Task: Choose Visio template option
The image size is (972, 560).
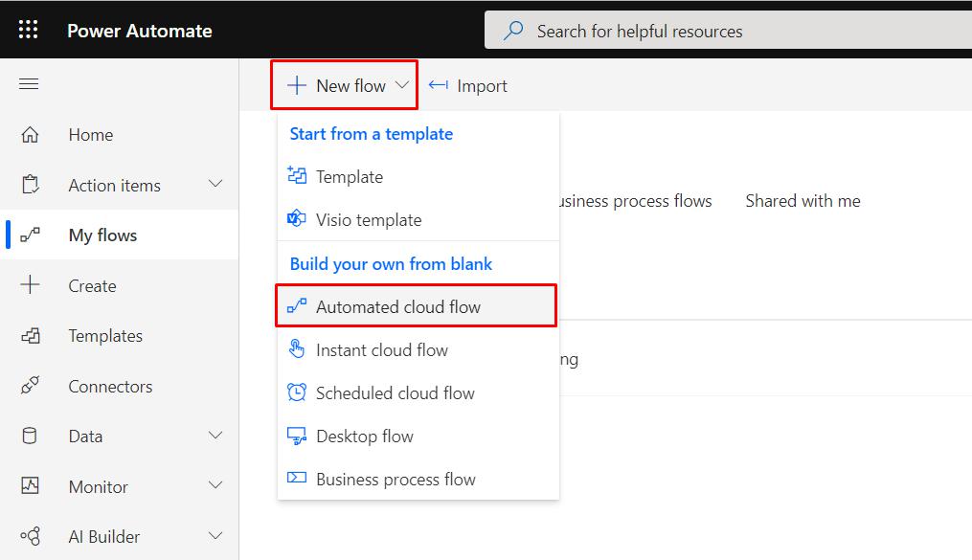Action: (x=418, y=219)
